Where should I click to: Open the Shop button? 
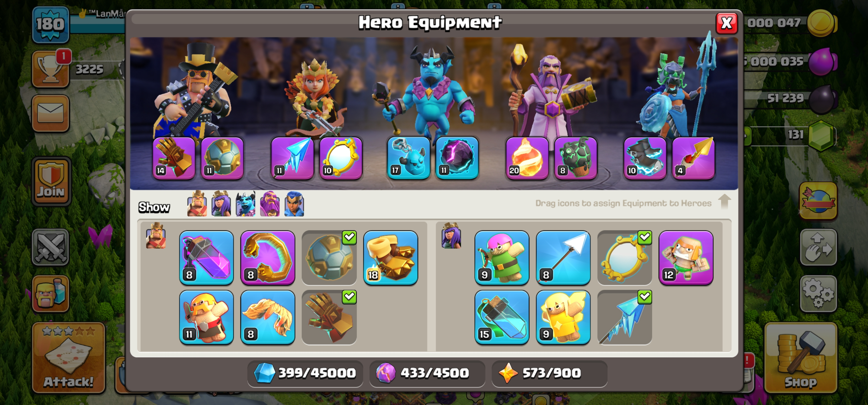[801, 358]
